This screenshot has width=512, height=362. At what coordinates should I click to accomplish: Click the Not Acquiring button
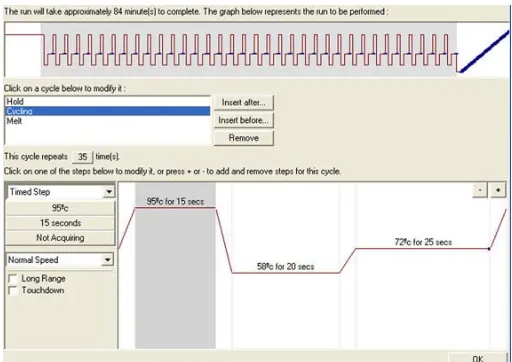60,238
